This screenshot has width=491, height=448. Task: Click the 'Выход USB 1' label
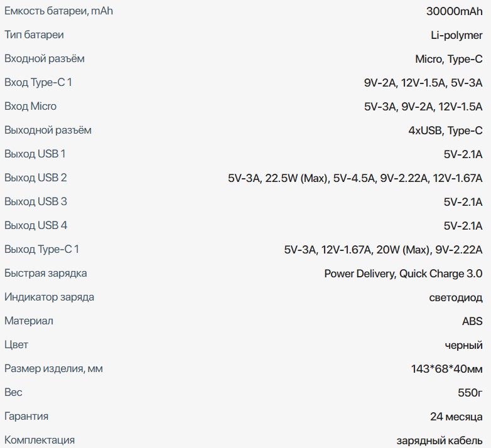point(35,154)
